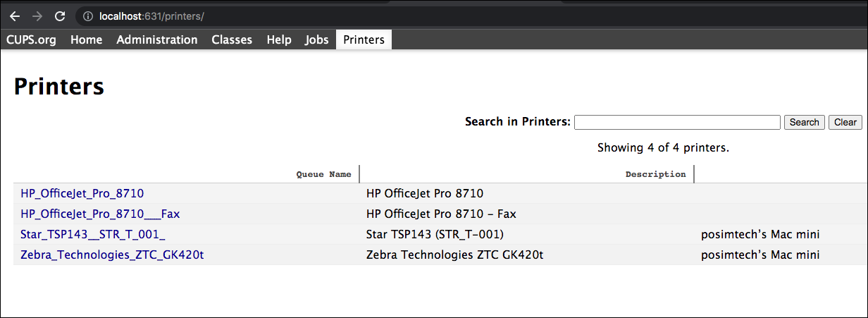Click the browser forward arrow
Image resolution: width=868 pixels, height=318 pixels.
click(37, 16)
